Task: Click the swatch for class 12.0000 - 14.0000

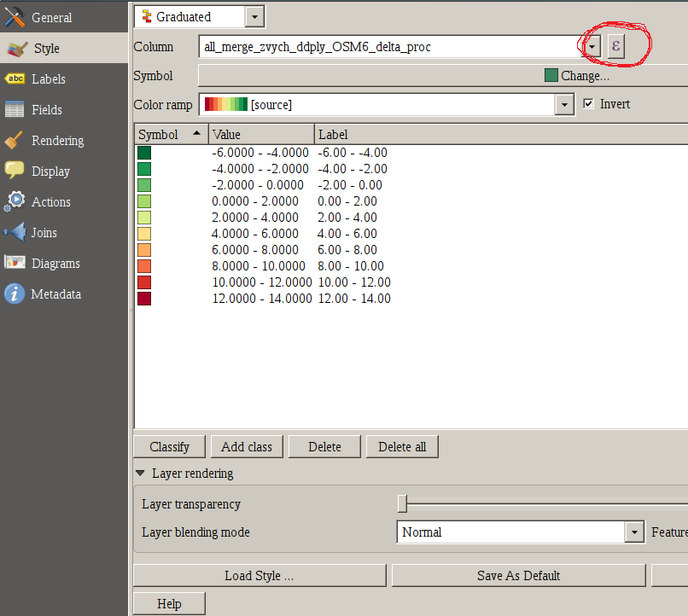Action: [144, 299]
